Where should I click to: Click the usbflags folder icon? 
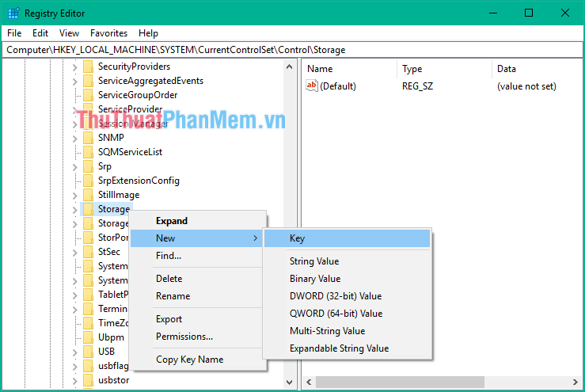pos(89,366)
